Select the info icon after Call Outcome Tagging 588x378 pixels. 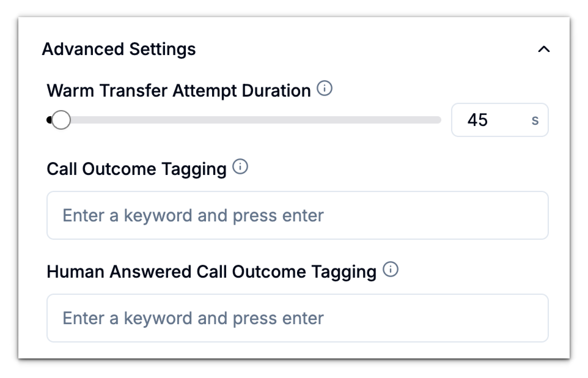(240, 167)
